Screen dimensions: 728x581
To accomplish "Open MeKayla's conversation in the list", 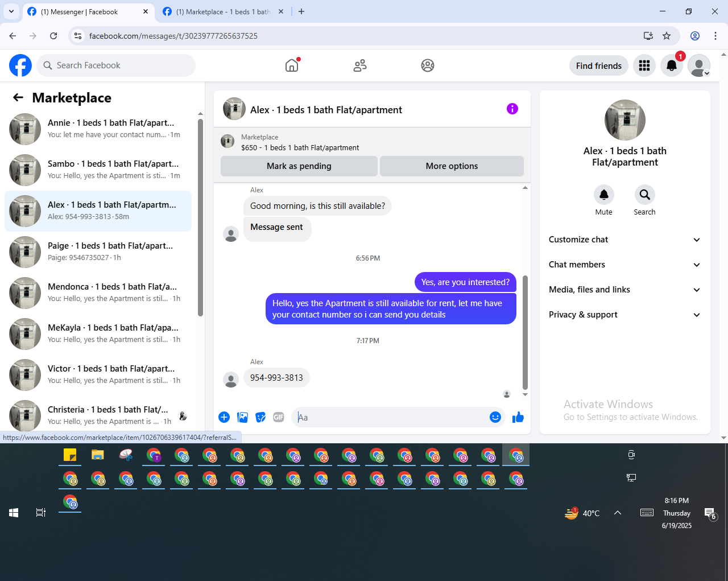I will coord(98,334).
